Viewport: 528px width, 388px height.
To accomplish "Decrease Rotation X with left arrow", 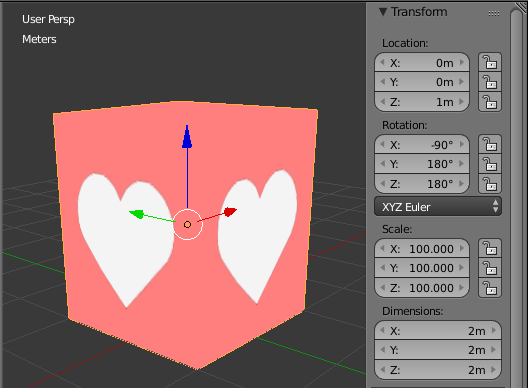I will 382,144.
